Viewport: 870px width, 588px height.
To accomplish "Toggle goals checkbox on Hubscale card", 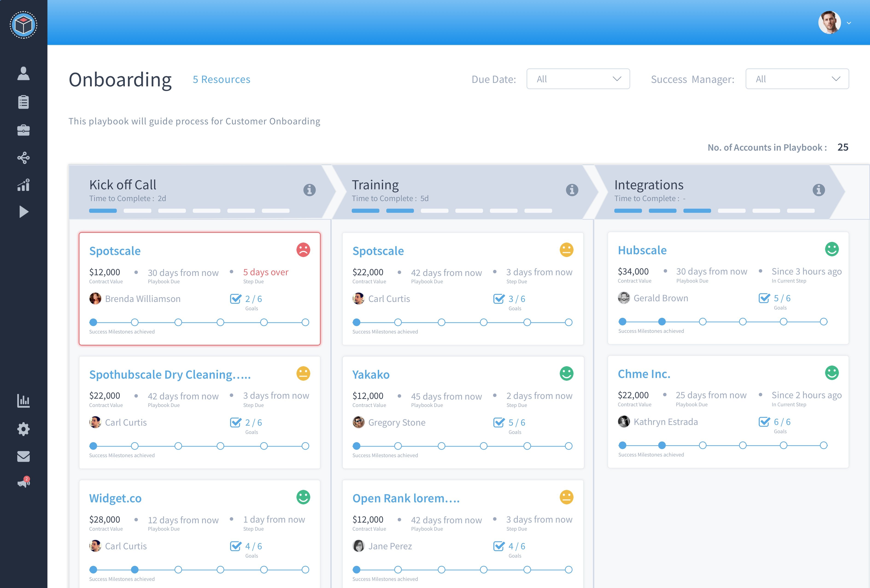I will click(x=764, y=298).
